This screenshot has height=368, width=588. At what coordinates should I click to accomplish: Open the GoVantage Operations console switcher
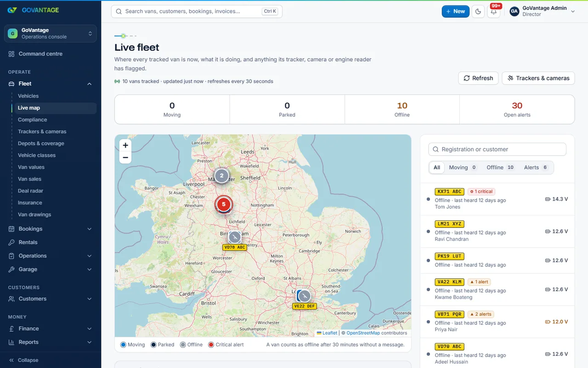51,34
